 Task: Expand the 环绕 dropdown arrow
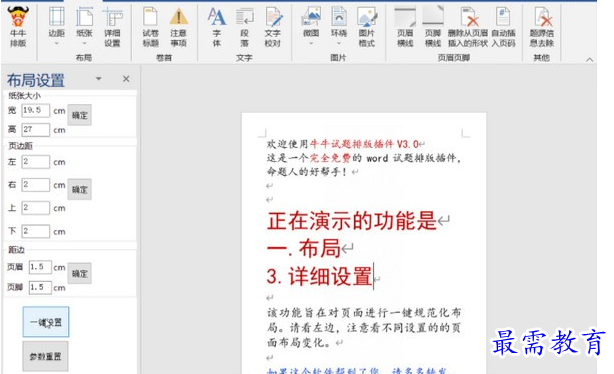(x=339, y=43)
